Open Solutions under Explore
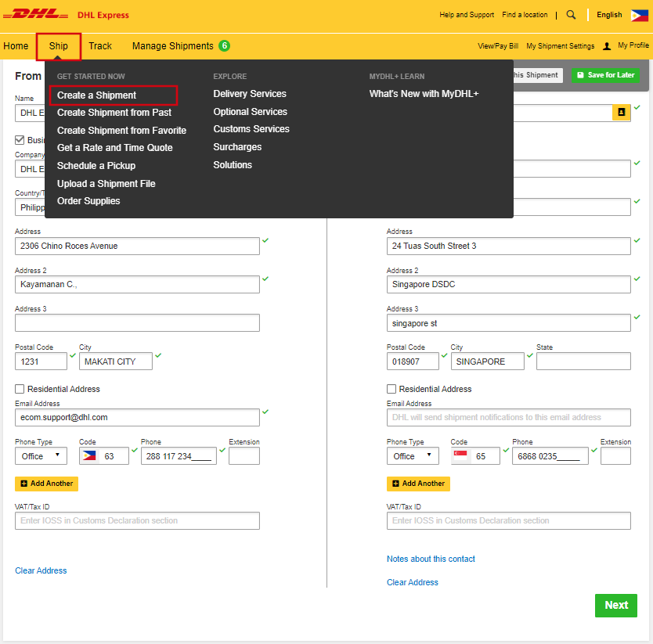The width and height of the screenshot is (653, 644). 233,165
